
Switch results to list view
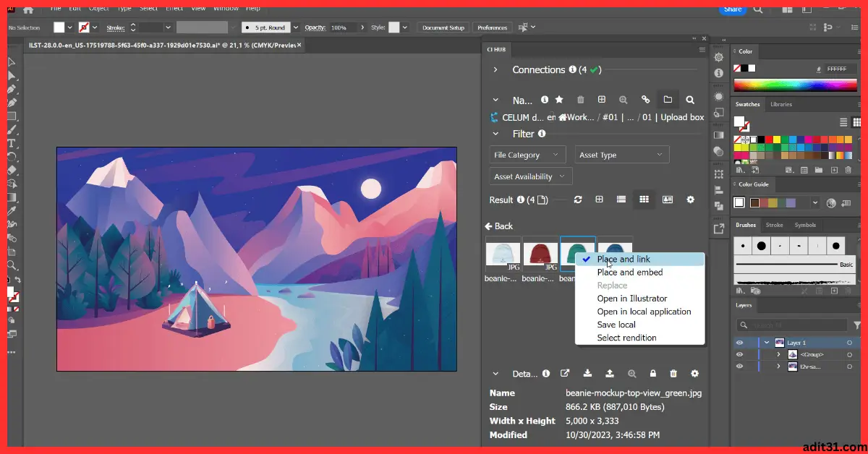pos(621,200)
